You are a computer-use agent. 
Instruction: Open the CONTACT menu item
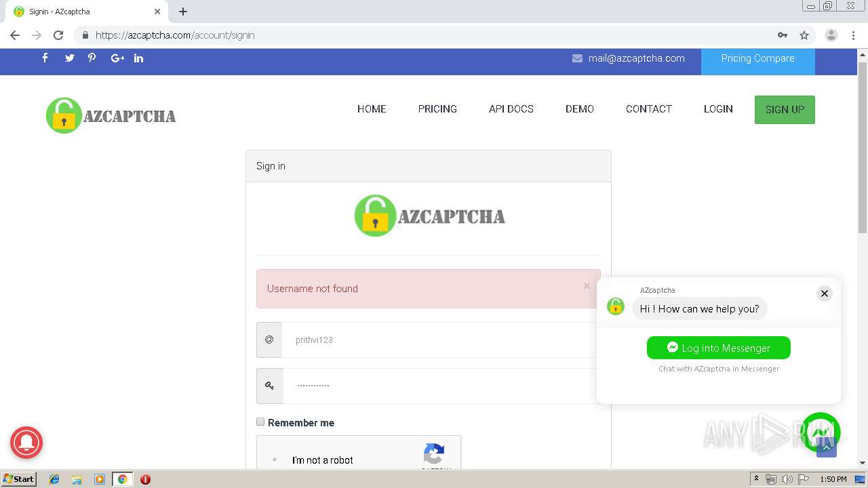click(x=649, y=109)
